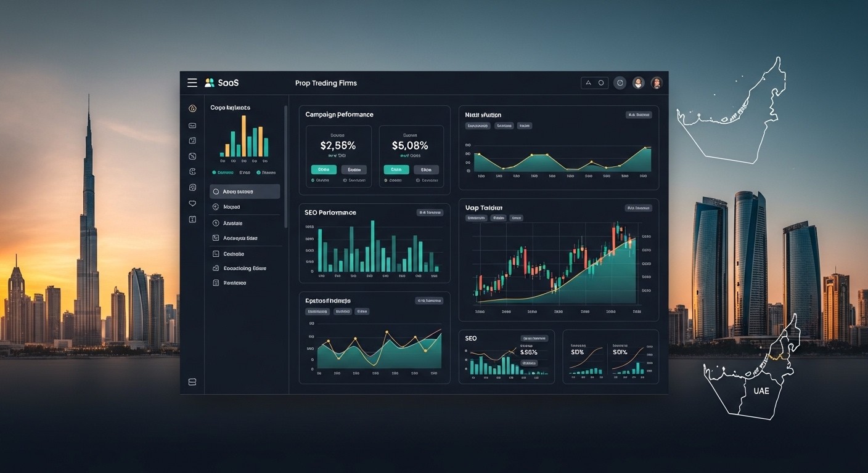Click the 'Campaign Peformance' heading

click(340, 115)
